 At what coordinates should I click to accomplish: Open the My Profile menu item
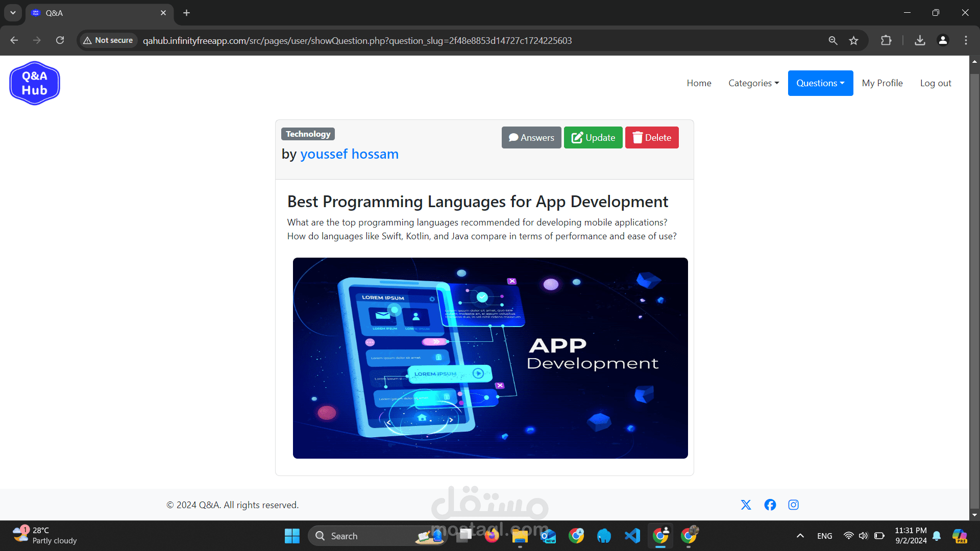[882, 83]
